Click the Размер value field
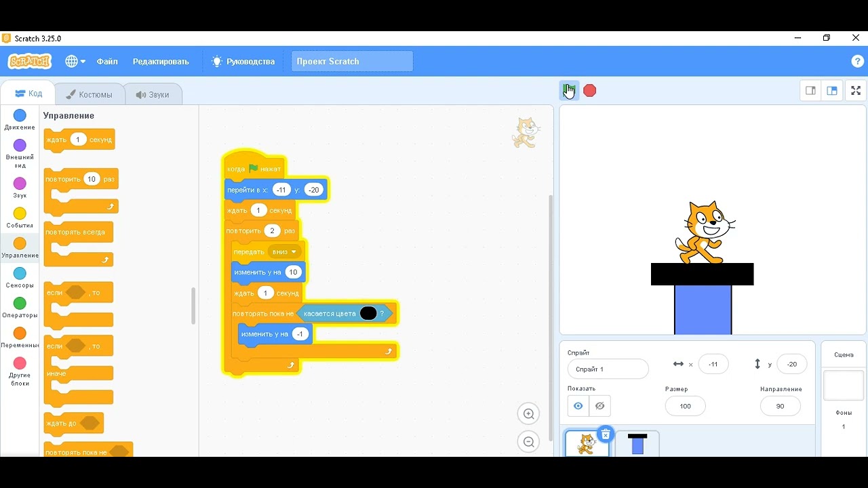This screenshot has height=488, width=868. coord(685,406)
